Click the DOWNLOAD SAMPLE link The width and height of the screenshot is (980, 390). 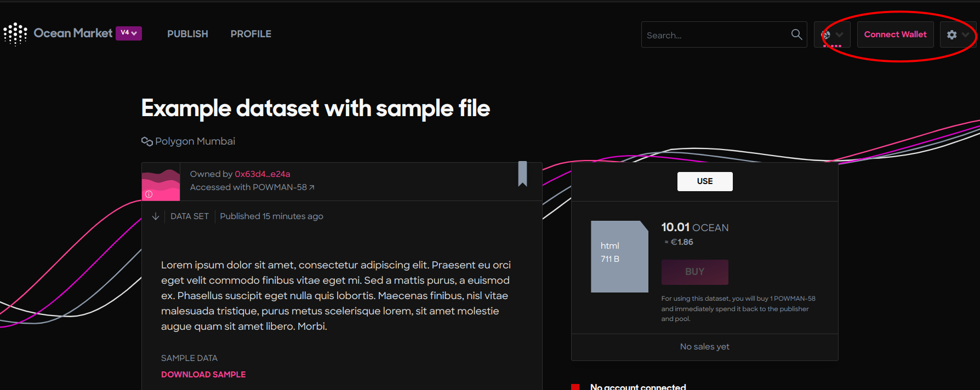(x=203, y=375)
